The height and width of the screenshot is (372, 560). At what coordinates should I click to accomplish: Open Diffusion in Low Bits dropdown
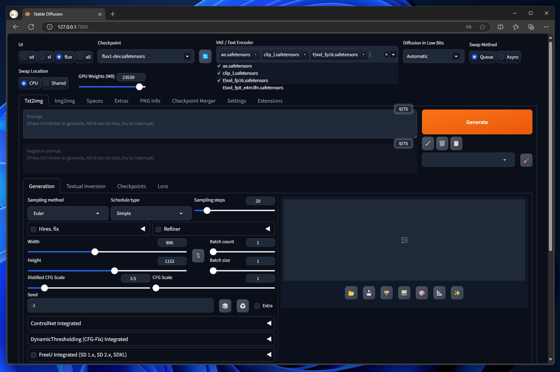434,56
